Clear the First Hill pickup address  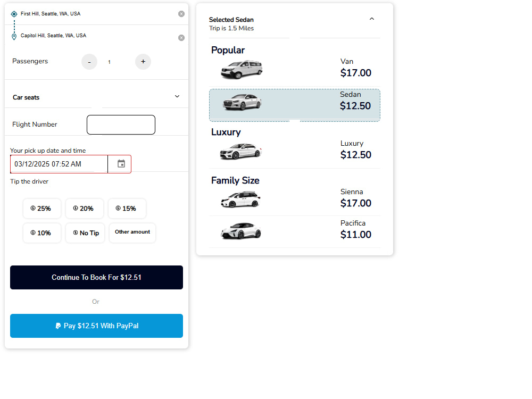click(x=181, y=14)
